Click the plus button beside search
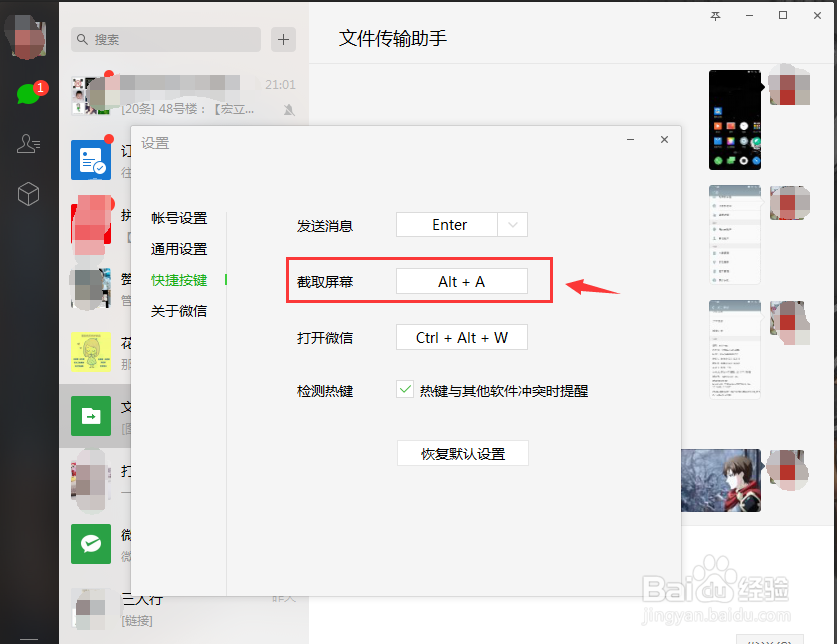This screenshot has width=837, height=644. click(283, 40)
